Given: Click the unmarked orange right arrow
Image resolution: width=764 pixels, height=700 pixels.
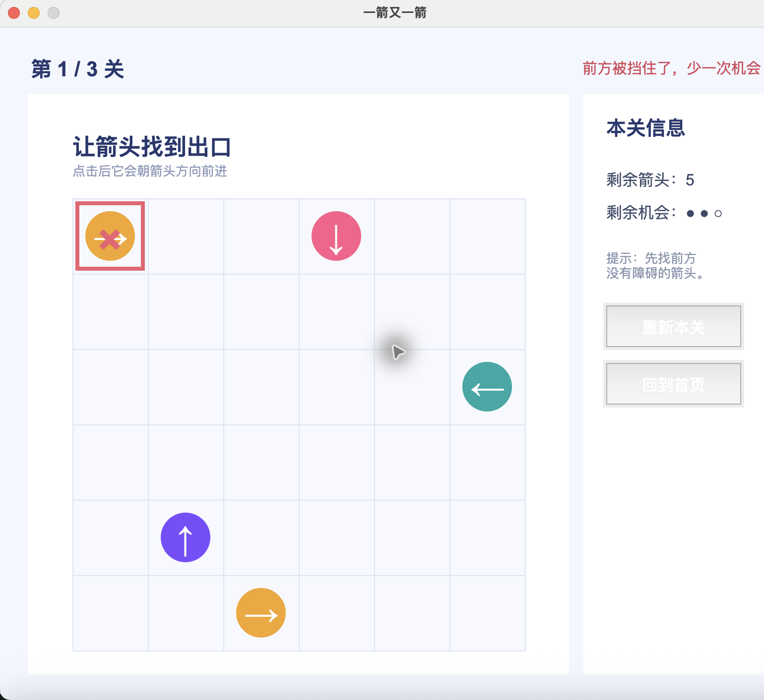Looking at the screenshot, I should (x=261, y=613).
